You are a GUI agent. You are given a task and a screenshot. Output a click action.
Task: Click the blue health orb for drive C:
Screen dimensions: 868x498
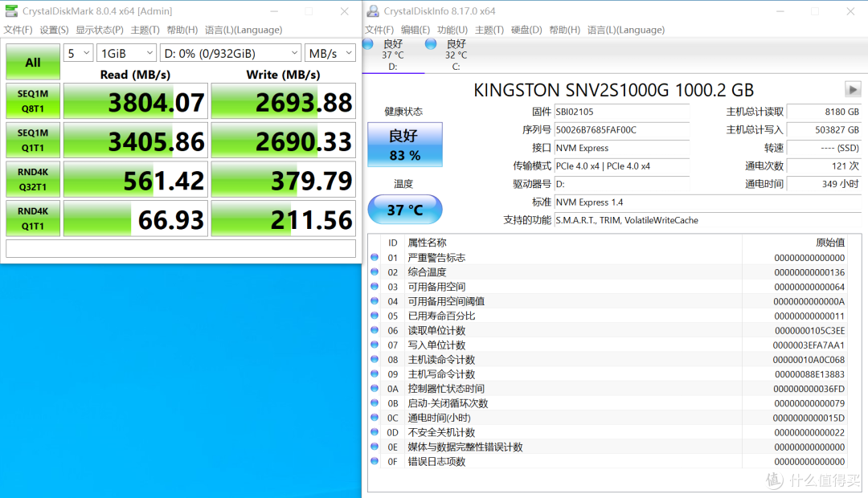click(431, 44)
